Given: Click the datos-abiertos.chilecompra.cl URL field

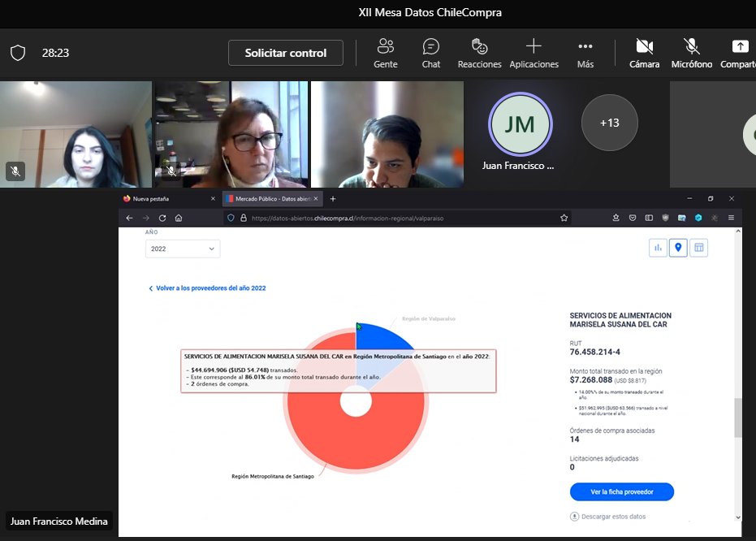Looking at the screenshot, I should click(398, 218).
